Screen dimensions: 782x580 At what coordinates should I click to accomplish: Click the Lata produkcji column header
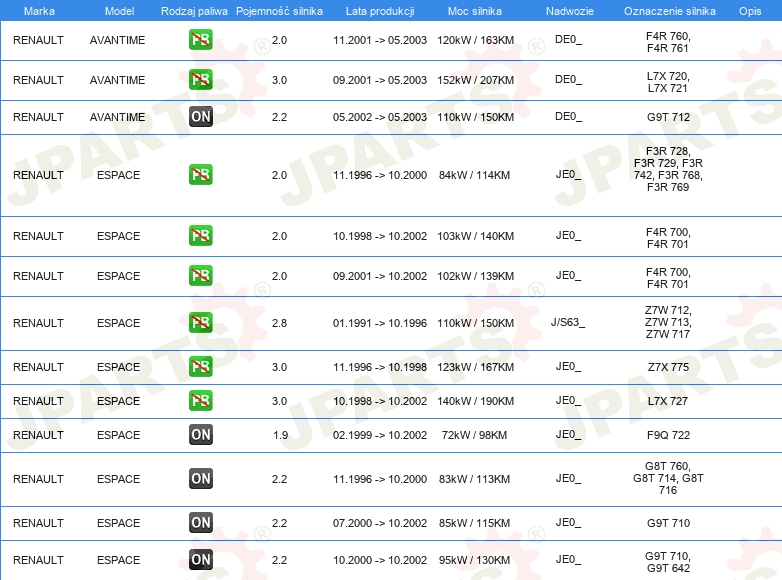380,11
